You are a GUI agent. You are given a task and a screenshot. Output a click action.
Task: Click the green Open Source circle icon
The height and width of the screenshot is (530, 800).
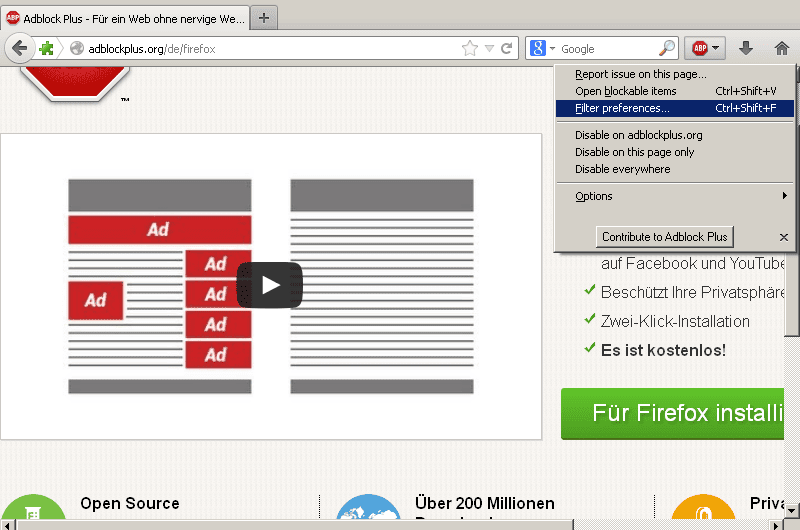coord(34,507)
